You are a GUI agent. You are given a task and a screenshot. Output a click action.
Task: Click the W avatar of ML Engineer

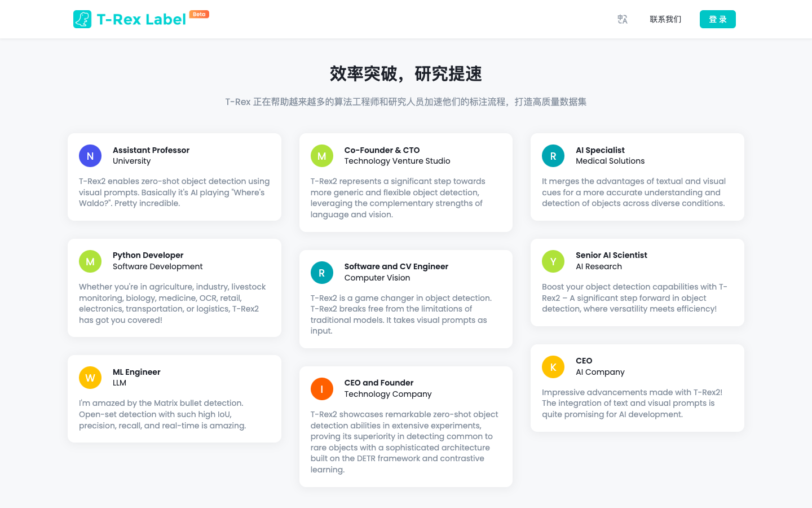point(90,378)
